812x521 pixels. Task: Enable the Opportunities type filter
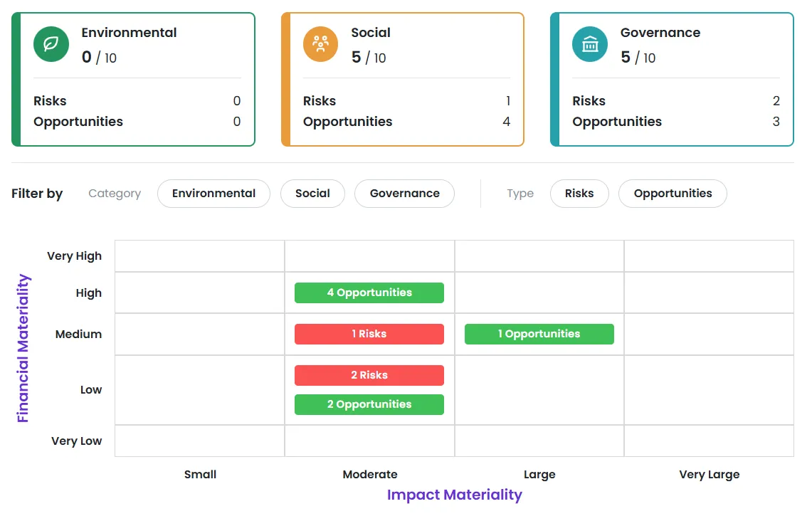[x=672, y=193]
